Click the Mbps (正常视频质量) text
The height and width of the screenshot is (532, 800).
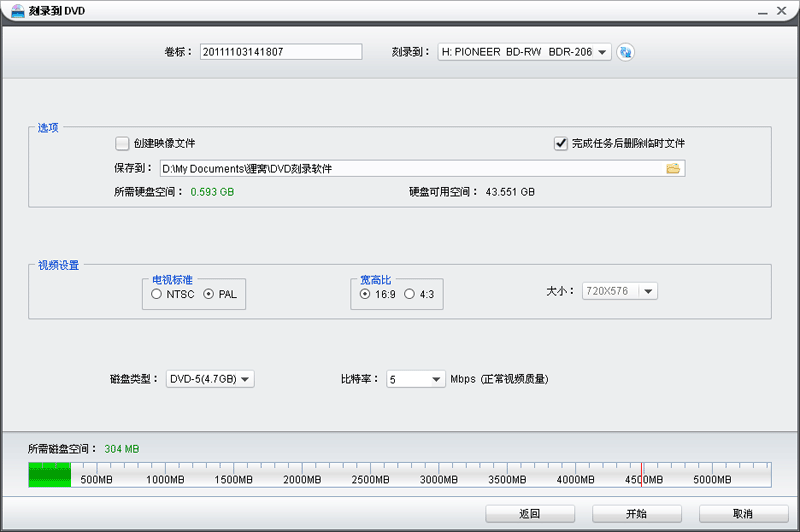499,379
